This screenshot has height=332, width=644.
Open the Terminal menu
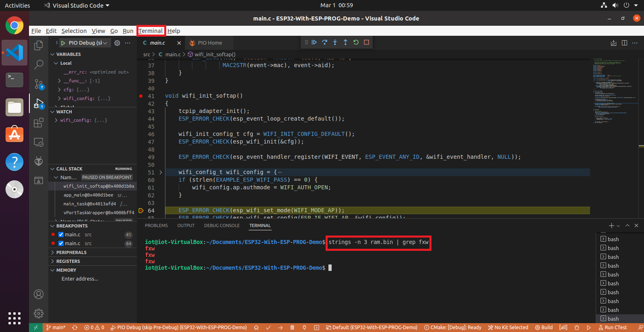click(151, 31)
